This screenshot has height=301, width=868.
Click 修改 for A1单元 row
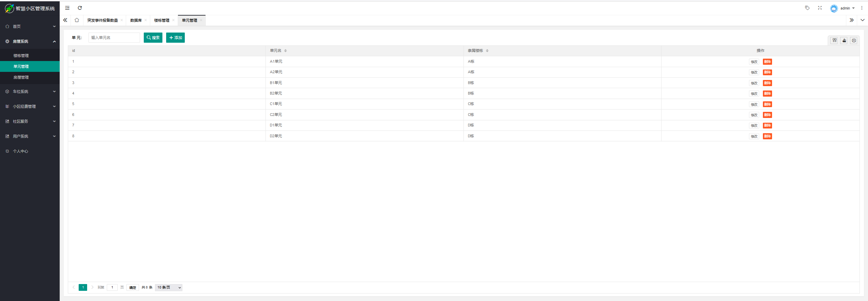[x=754, y=62]
